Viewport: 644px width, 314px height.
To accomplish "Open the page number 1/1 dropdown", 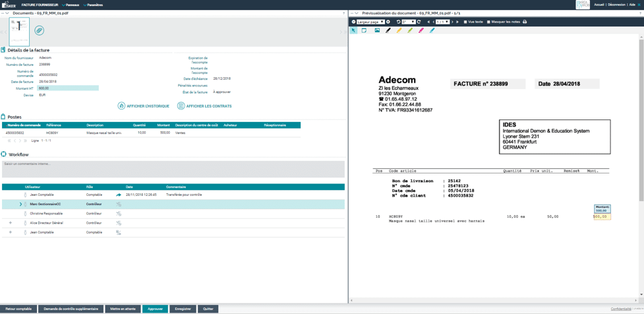I will pyautogui.click(x=443, y=22).
